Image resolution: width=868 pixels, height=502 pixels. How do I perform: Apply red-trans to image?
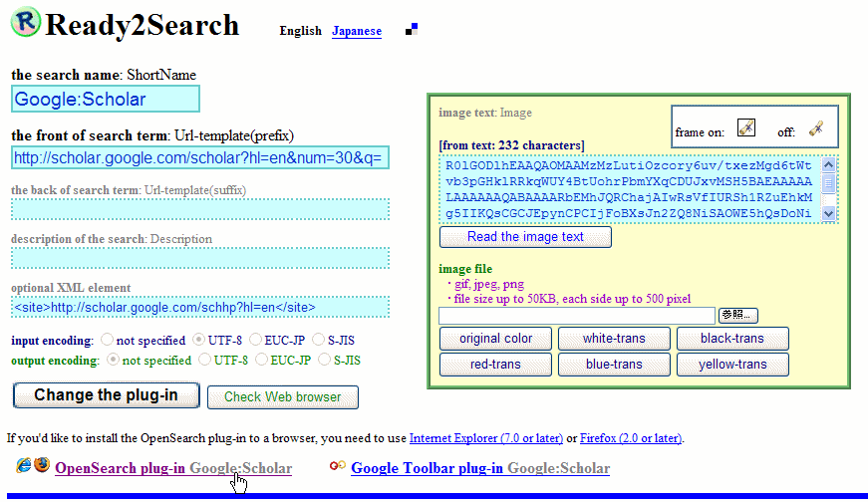tap(495, 365)
